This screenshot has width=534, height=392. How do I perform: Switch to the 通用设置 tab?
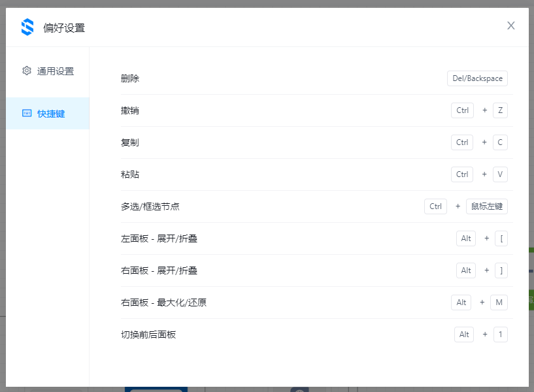pyautogui.click(x=55, y=71)
